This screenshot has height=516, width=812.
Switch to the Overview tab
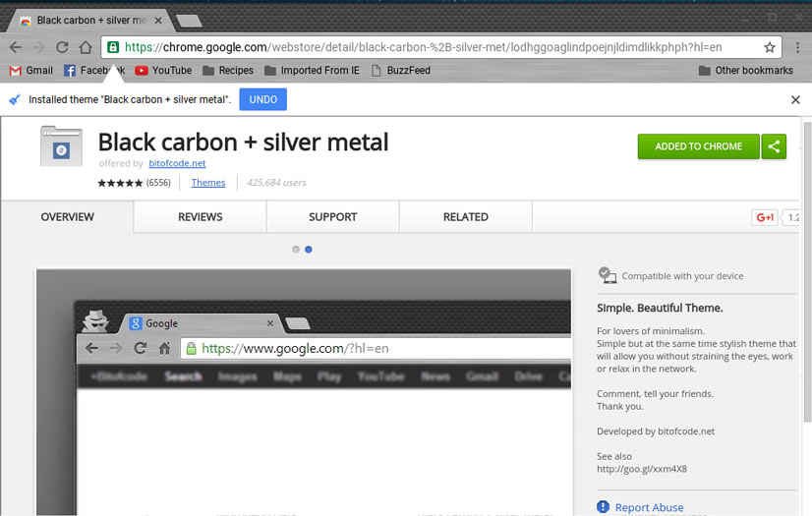pos(67,217)
